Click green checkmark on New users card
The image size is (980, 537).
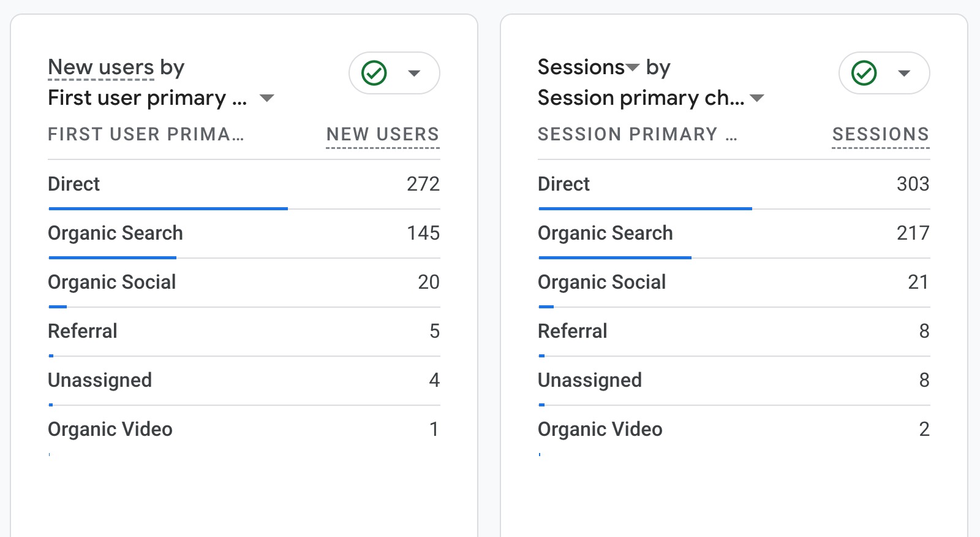click(x=374, y=73)
